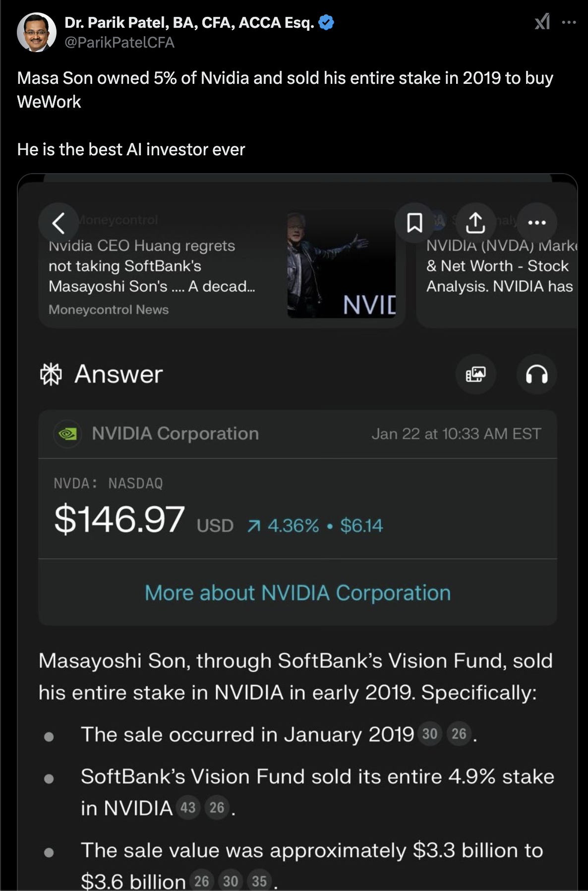Click the Perplexity Answer logo icon

coord(51,374)
